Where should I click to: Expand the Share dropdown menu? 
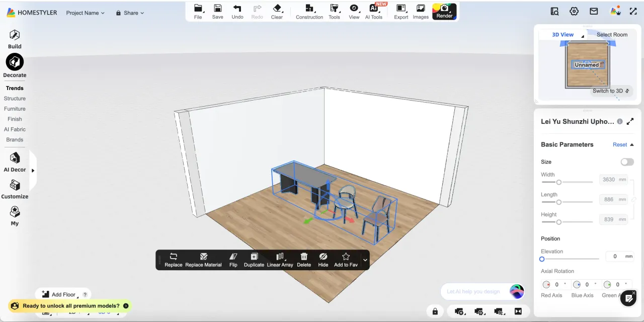(130, 13)
